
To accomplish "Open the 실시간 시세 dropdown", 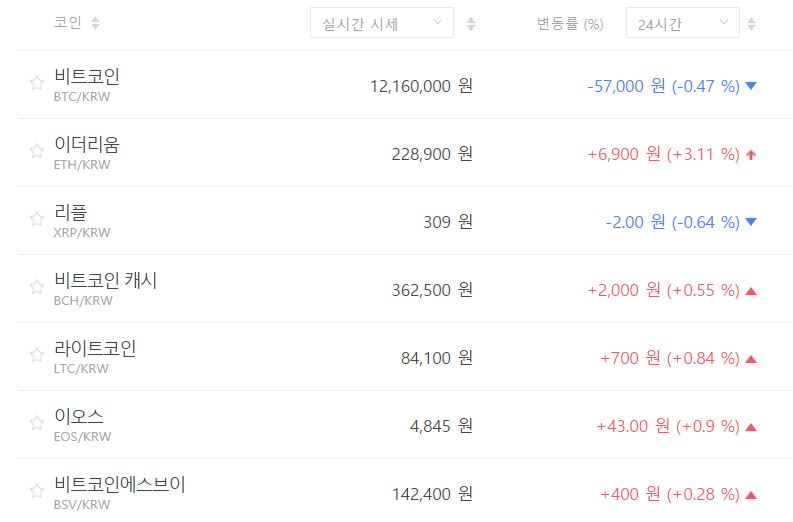I will pyautogui.click(x=381, y=24).
